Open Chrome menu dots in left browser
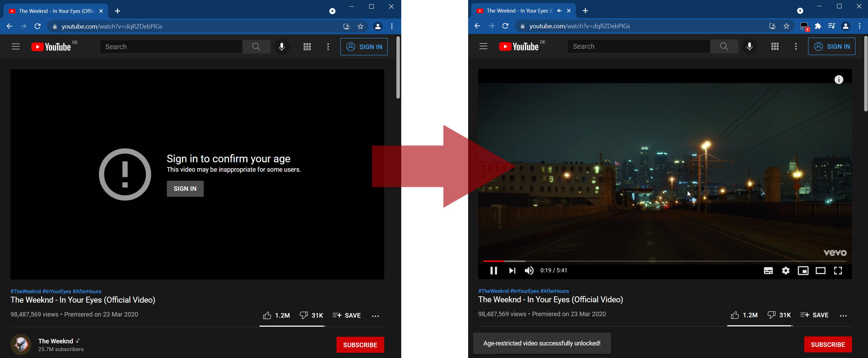The height and width of the screenshot is (358, 868). click(x=392, y=26)
